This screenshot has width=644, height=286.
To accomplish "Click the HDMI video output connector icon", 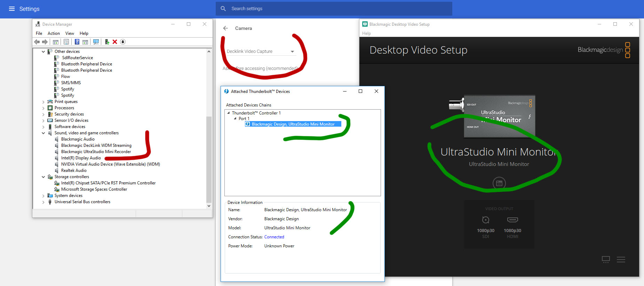I will tap(512, 220).
